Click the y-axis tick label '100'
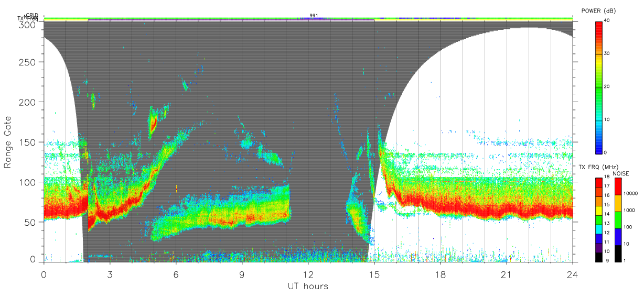Screen dimensions: 644x297 pyautogui.click(x=27, y=182)
